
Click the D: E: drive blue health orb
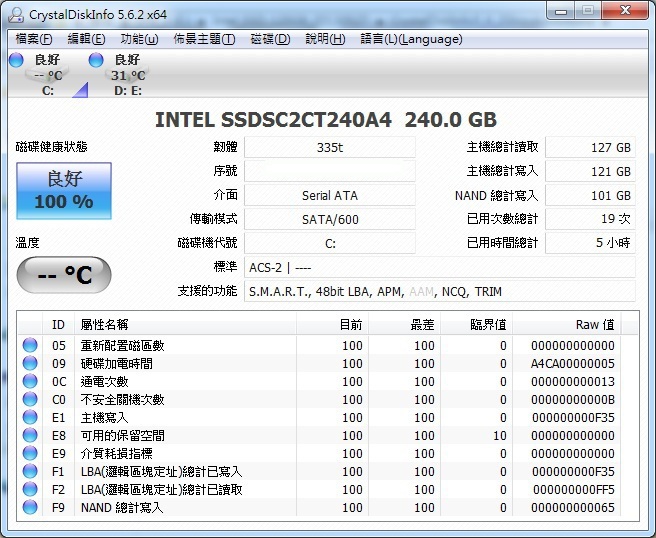tap(96, 60)
